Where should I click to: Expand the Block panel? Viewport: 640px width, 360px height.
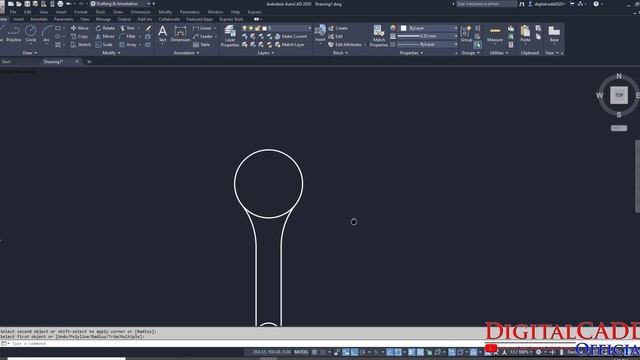coord(340,53)
